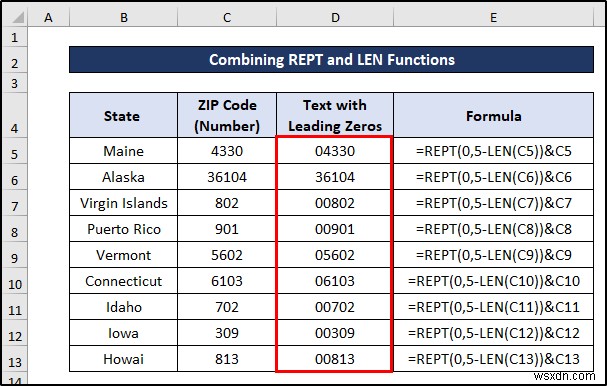This screenshot has height=386, width=607.
Task: Select column B header
Action: pos(123,17)
